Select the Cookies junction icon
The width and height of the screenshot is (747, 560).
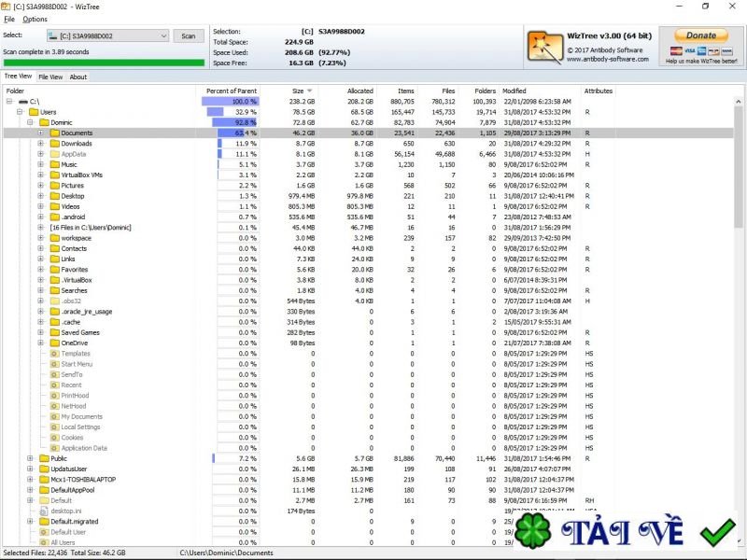click(54, 437)
